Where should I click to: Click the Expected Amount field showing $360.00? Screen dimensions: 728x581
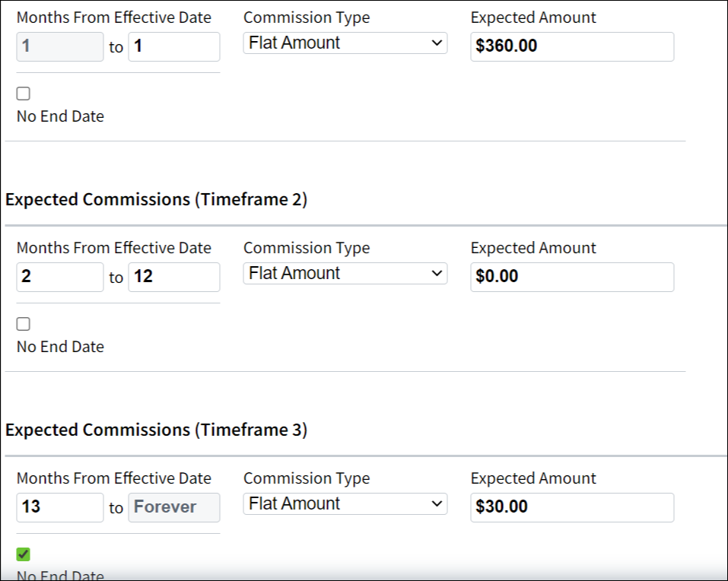(571, 46)
